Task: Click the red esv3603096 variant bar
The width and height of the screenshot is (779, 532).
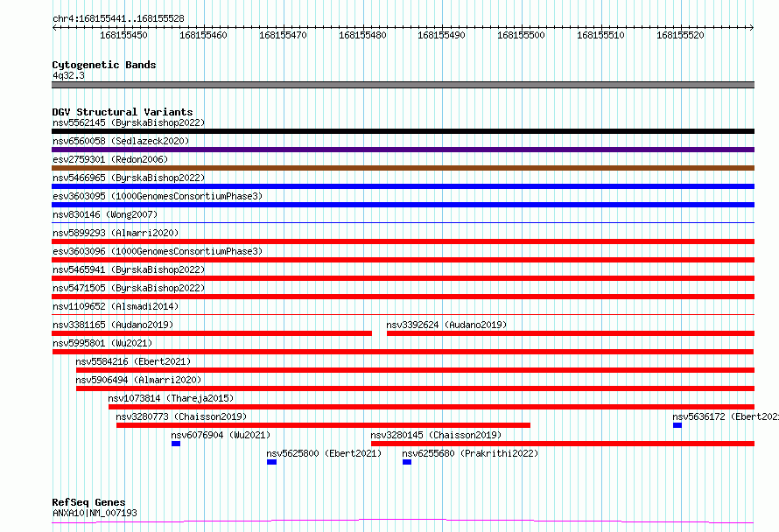Action: [x=403, y=260]
